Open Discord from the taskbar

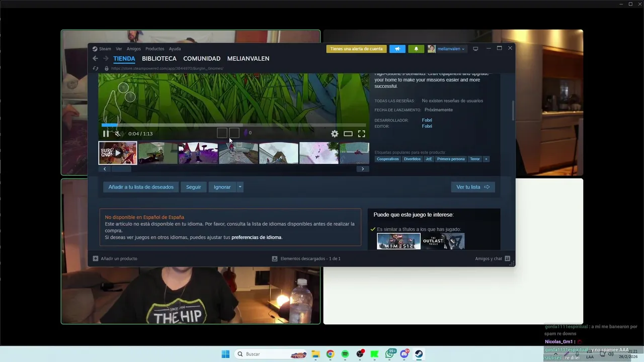tap(405, 354)
